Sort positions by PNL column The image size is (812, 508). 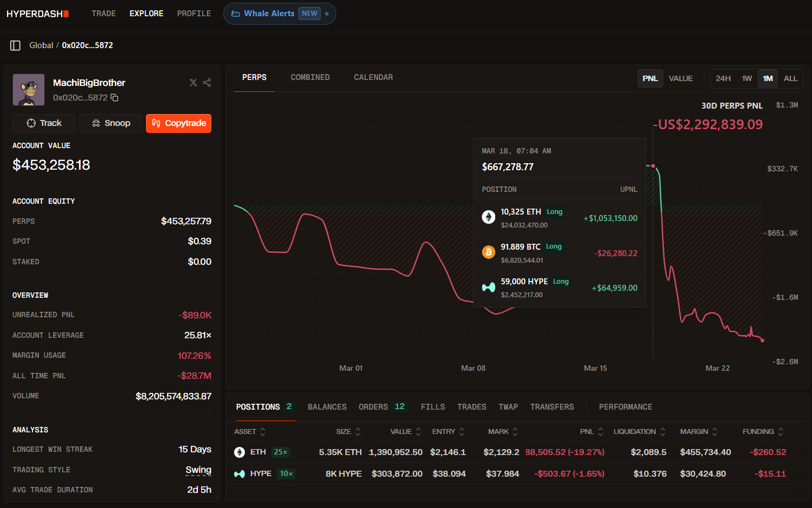pos(592,432)
